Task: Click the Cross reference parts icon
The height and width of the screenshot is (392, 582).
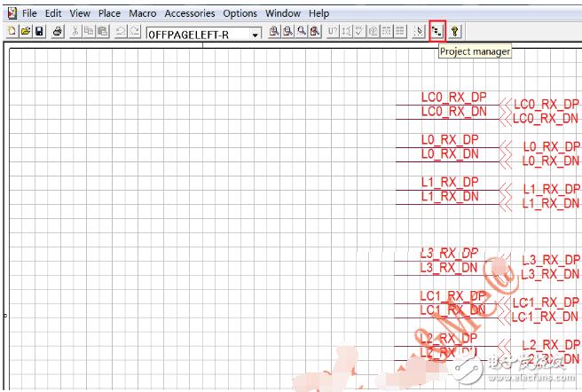Action: pyautogui.click(x=387, y=31)
